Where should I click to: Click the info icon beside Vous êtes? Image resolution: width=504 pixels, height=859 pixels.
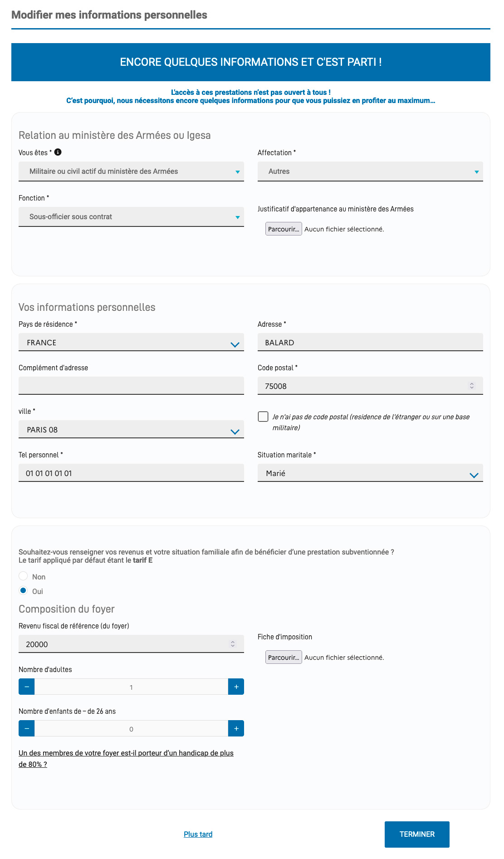click(58, 152)
